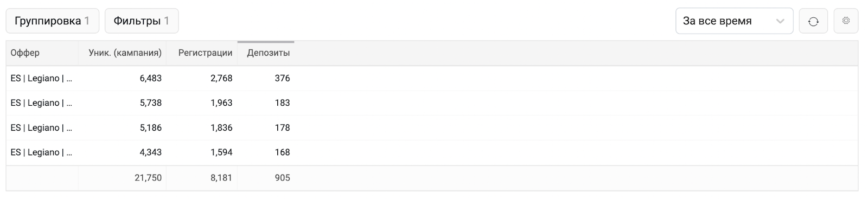Click total uniques 21,750 in footer
This screenshot has height=199, width=868.
[148, 177]
